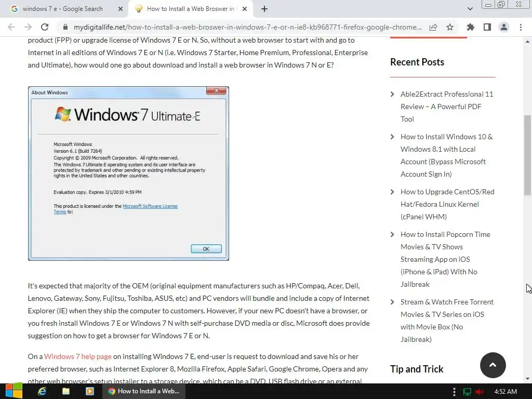Click the scroll-to-top round arrow button

pos(493,365)
